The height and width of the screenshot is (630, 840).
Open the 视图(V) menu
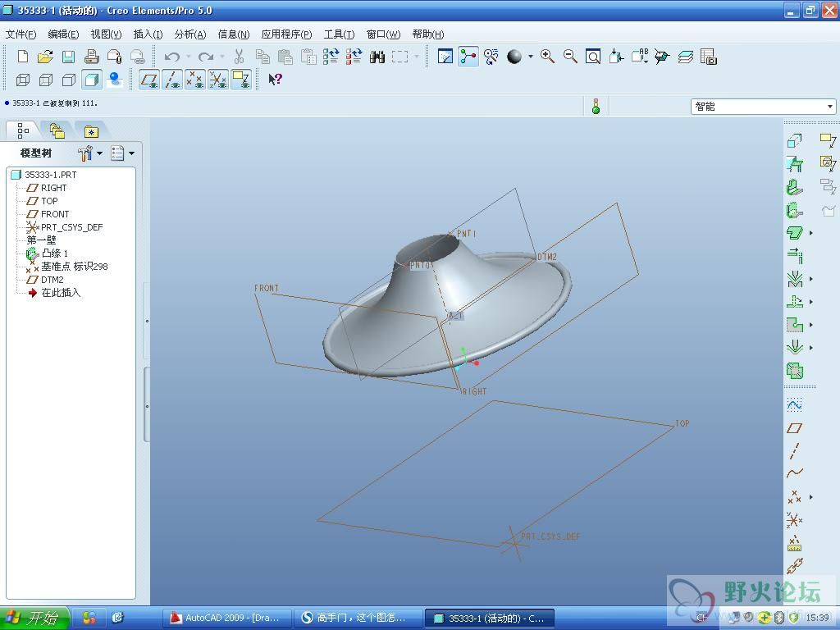[106, 34]
